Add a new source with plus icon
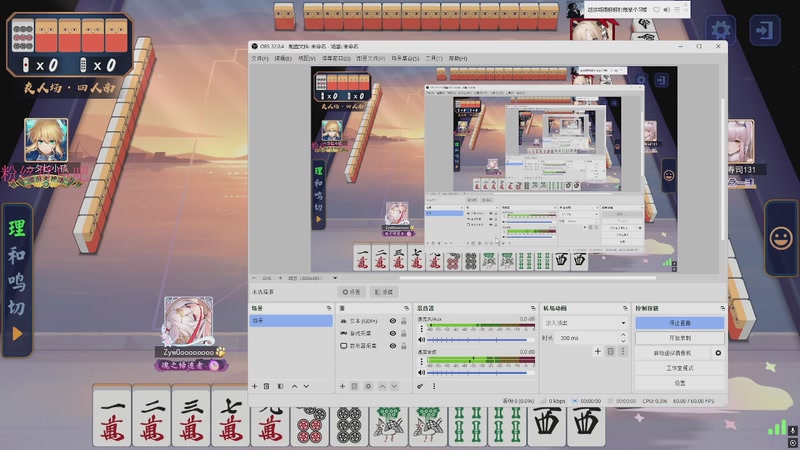800x450 pixels. 342,386
